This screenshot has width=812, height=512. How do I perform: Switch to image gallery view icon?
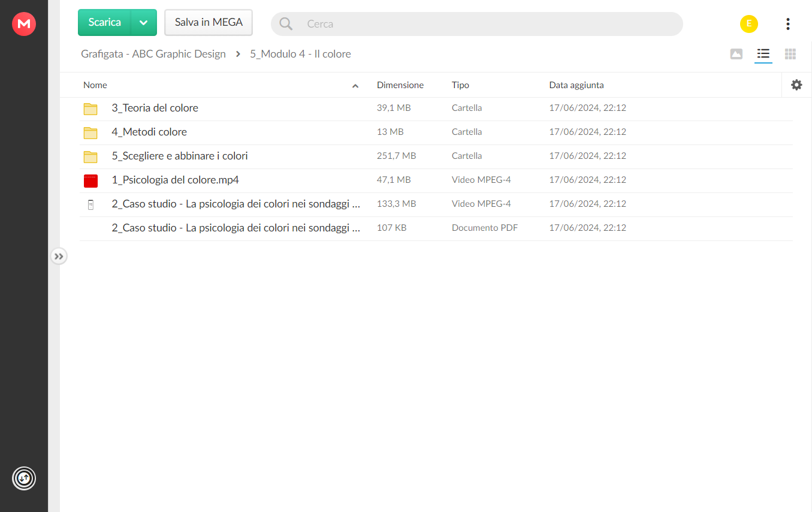click(x=736, y=54)
